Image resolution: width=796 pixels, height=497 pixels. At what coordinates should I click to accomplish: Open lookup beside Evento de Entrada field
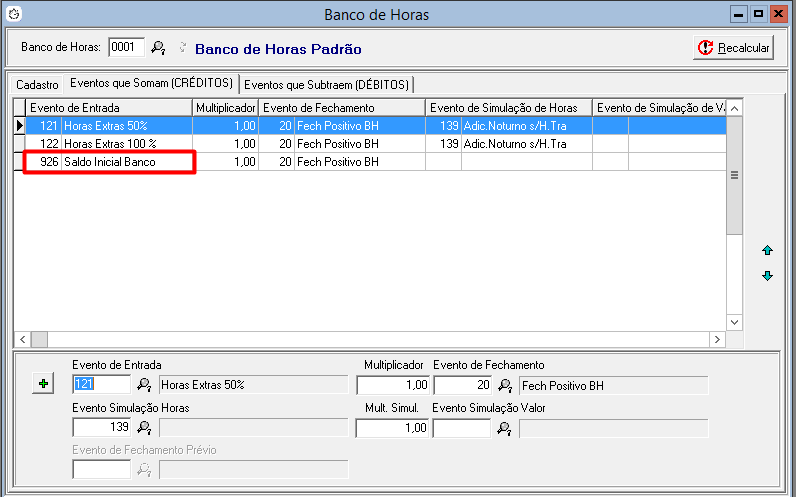click(144, 385)
